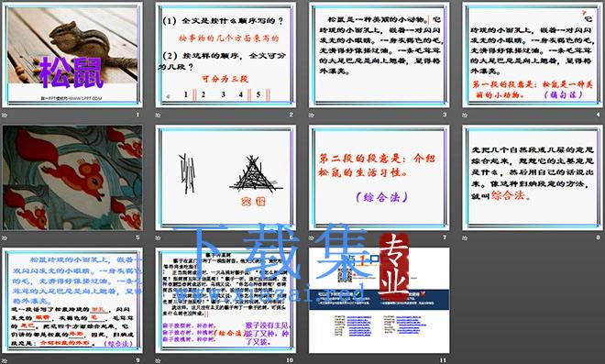The image size is (605, 364).
Task: Click the transition star icon under slide 5
Action: (5, 237)
